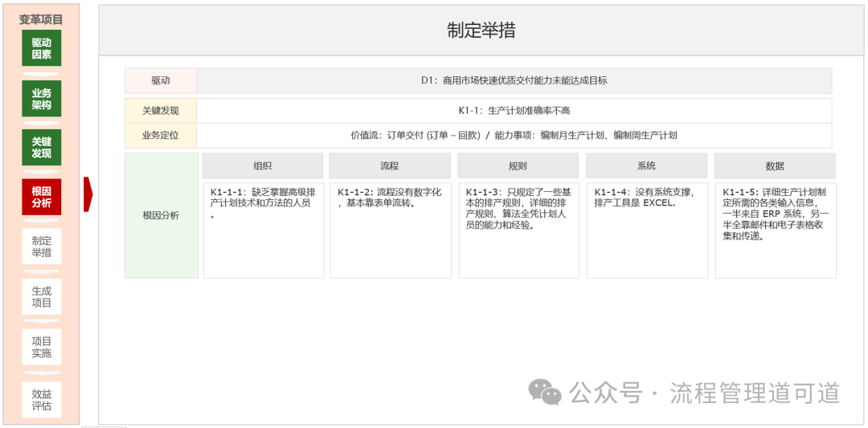The height and width of the screenshot is (428, 868).
Task: Click the WeChat logo icon in watermark
Action: [x=545, y=393]
